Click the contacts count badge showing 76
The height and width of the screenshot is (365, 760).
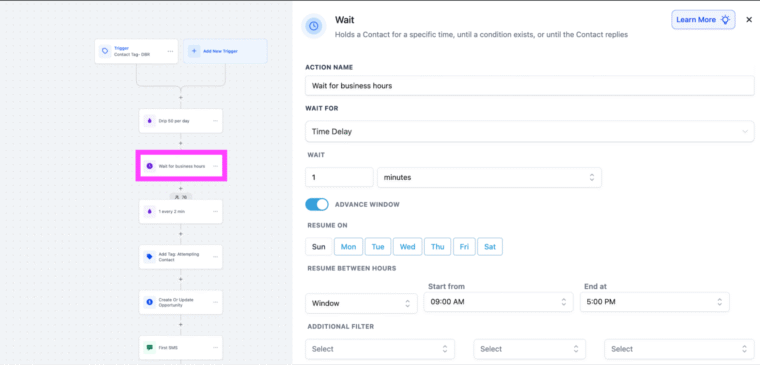point(181,197)
